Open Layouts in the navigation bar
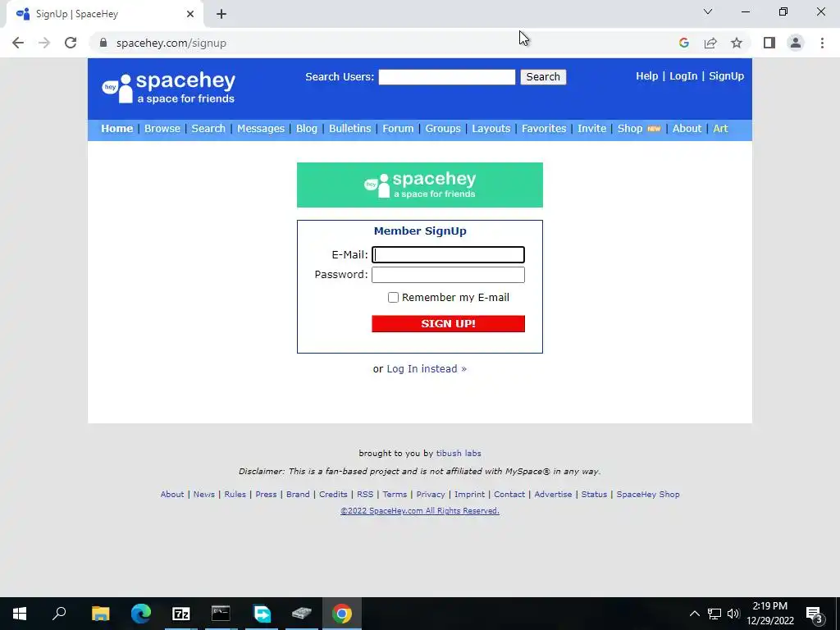The image size is (840, 630). point(491,129)
